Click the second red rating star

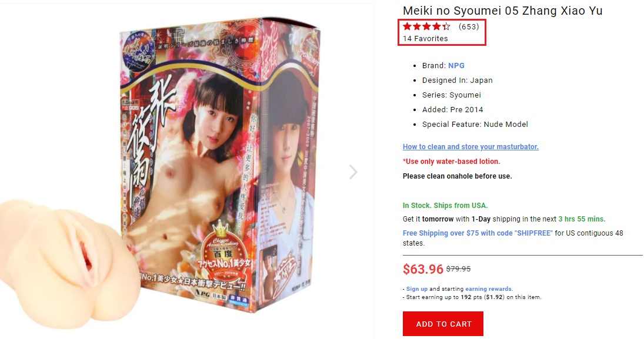pyautogui.click(x=417, y=26)
